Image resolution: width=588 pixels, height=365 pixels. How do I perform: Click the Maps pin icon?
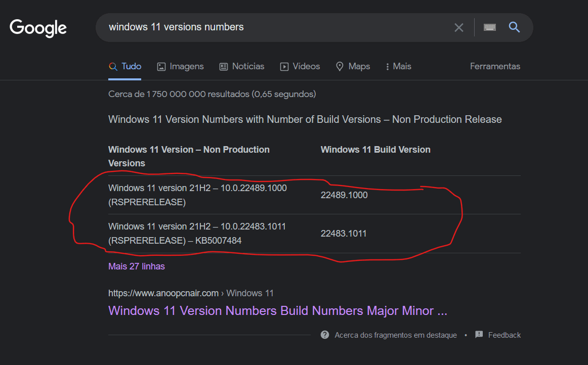[340, 66]
